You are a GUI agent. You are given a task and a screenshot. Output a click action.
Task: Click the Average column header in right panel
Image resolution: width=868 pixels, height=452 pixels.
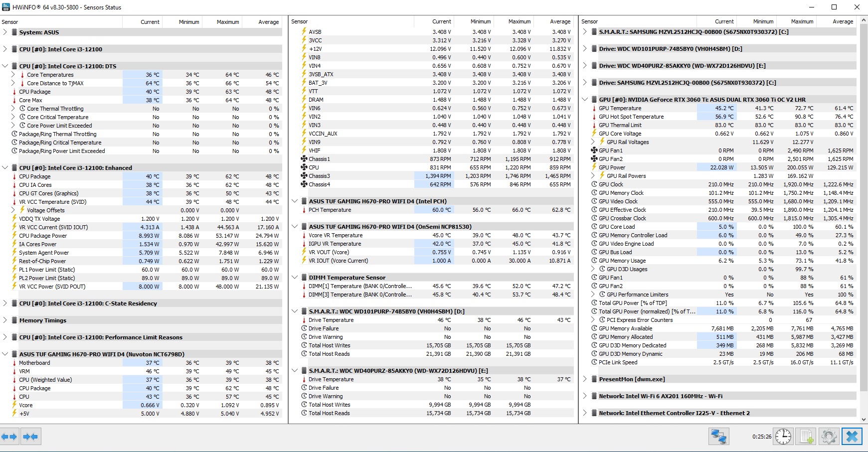point(837,21)
